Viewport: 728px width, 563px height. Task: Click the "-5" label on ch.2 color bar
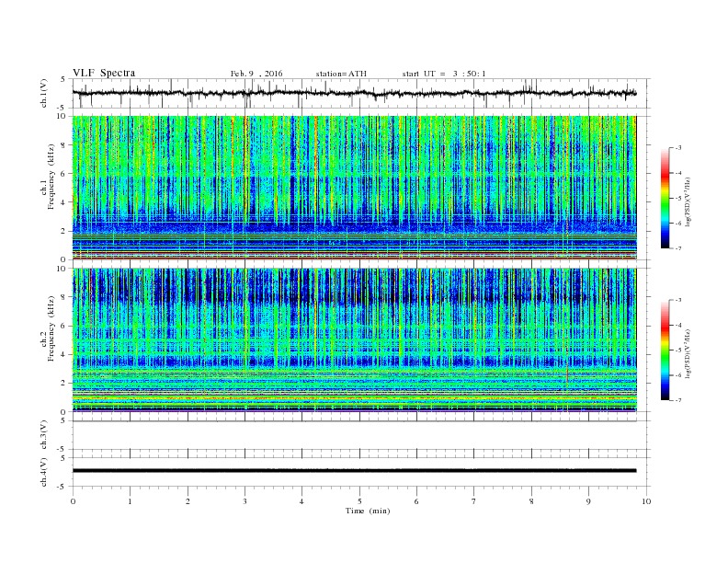[678, 350]
